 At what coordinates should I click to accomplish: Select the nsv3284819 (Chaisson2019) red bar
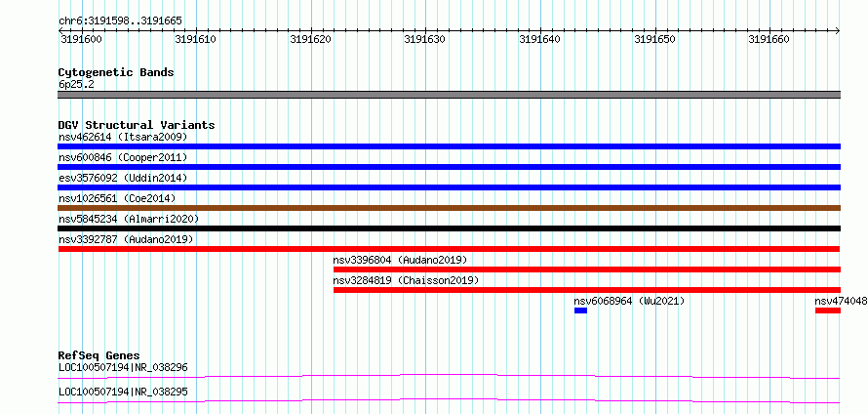pyautogui.click(x=587, y=290)
